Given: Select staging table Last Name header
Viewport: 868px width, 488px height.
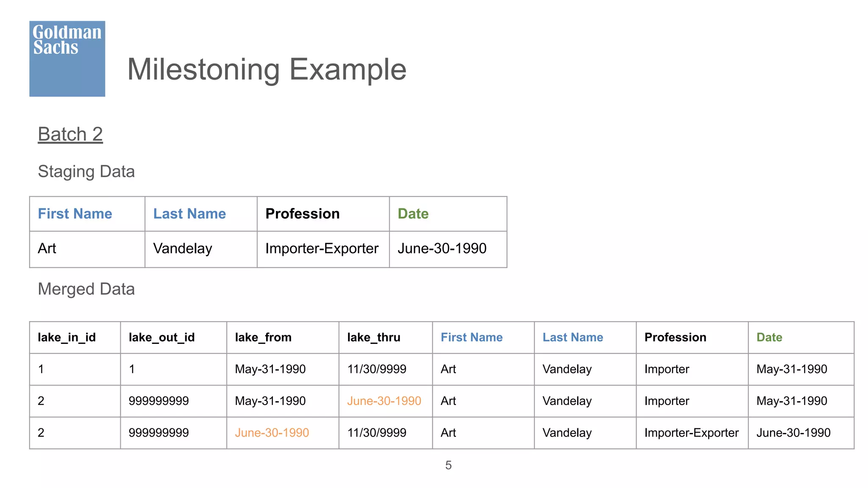Looking at the screenshot, I should coord(189,214).
